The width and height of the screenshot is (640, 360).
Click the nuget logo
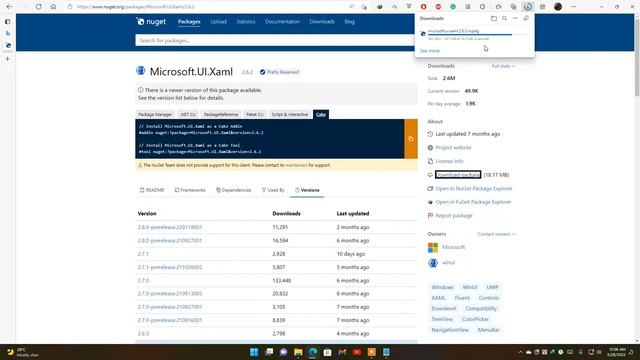pos(151,22)
